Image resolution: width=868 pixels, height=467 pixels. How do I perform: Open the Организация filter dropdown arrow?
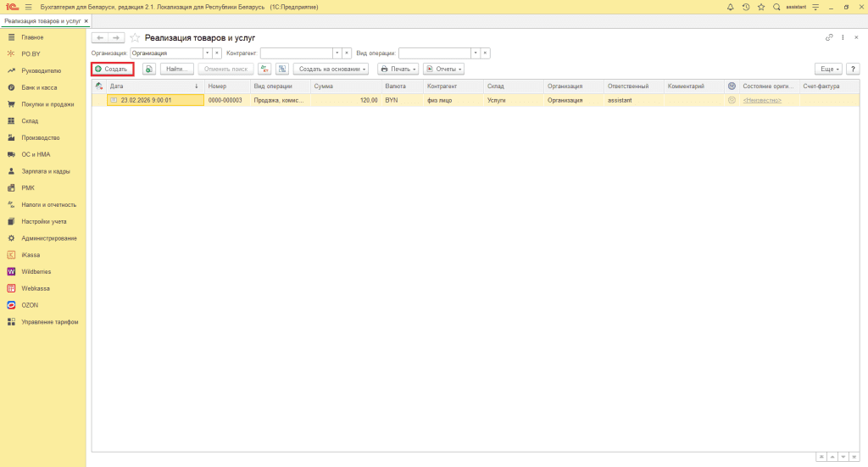207,53
